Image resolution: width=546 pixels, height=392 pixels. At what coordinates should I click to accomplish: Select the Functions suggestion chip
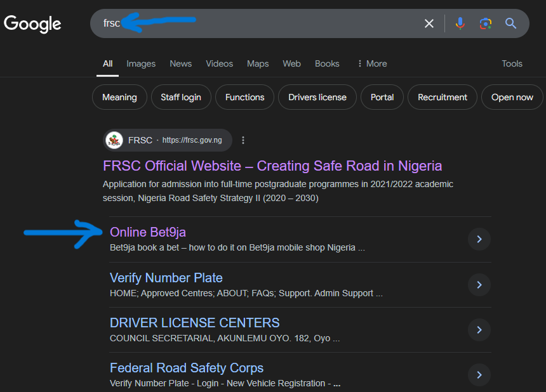click(x=245, y=97)
